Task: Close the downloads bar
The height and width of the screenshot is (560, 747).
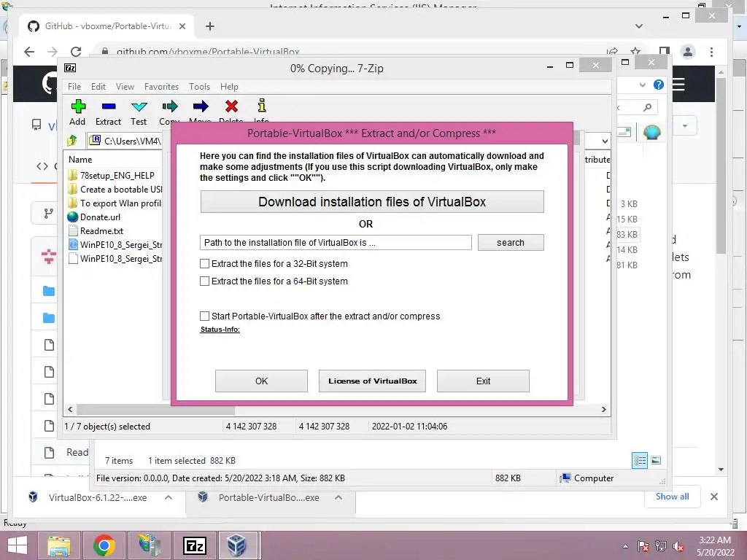Action: (713, 497)
